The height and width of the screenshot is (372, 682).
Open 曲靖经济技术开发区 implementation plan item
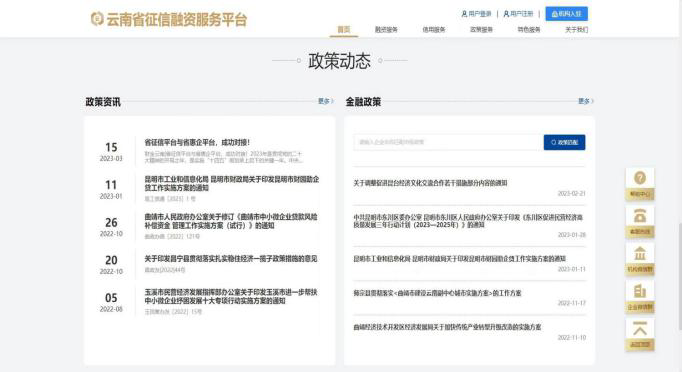point(447,327)
